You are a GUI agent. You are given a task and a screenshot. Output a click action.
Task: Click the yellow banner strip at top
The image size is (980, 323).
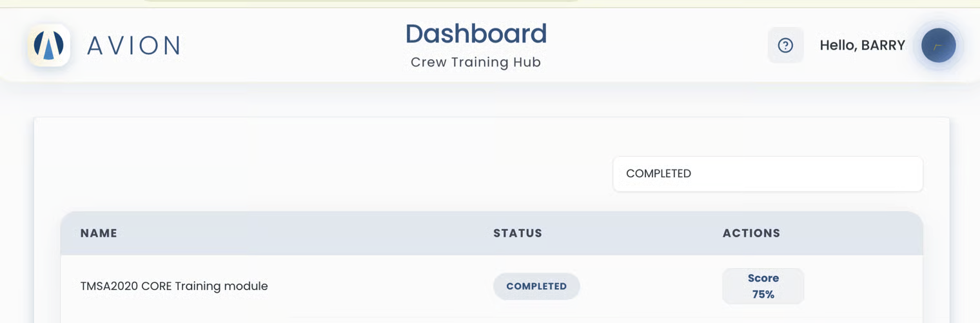tap(490, 4)
